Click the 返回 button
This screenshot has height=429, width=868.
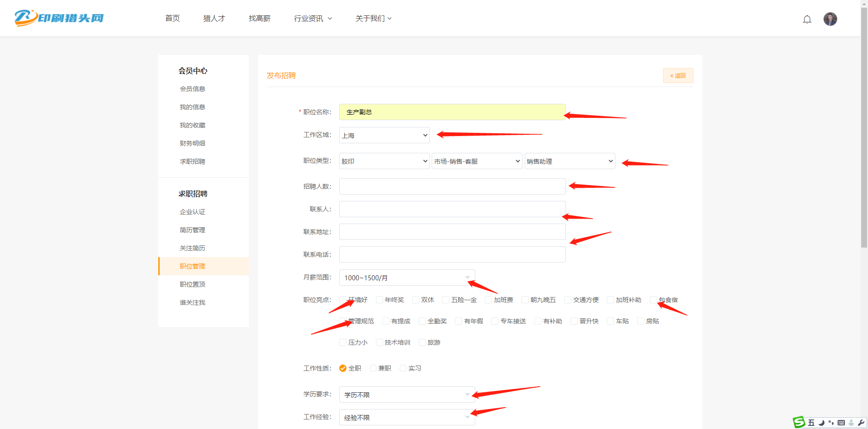678,75
